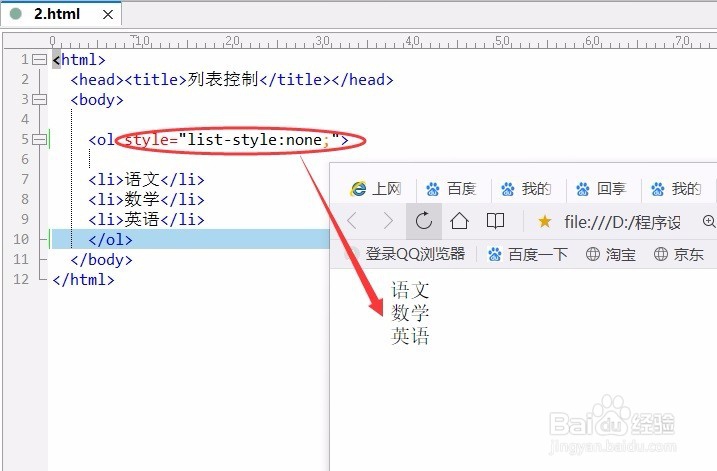The height and width of the screenshot is (471, 717).
Task: Click the </ol> closing tag on line 10
Action: 111,240
